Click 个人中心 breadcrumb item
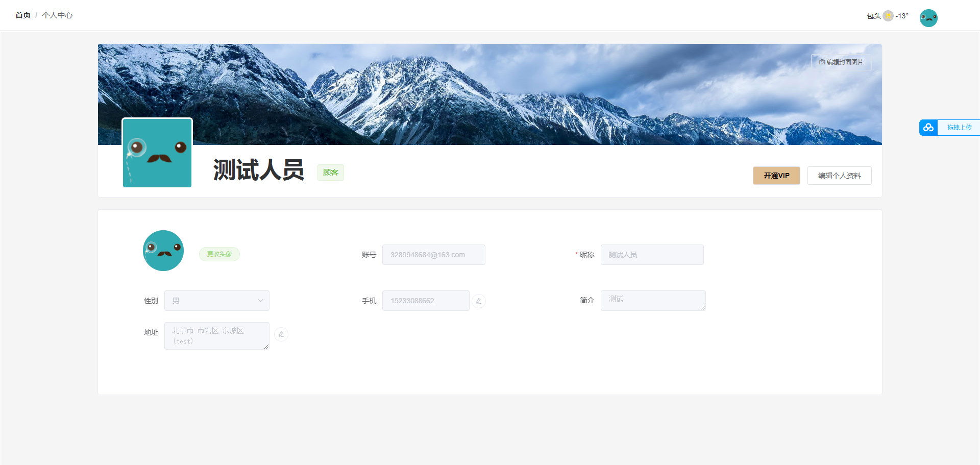 click(57, 15)
